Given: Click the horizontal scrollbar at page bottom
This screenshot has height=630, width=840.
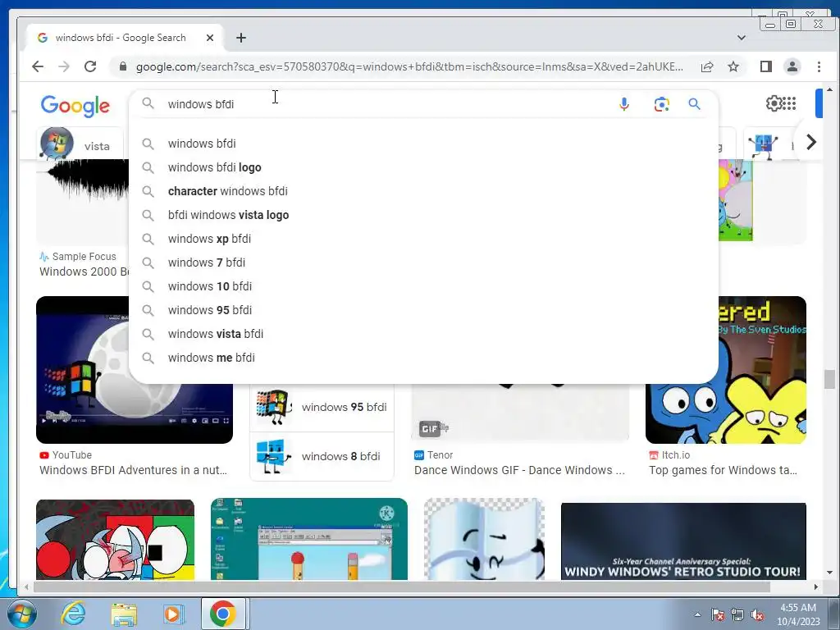Looking at the screenshot, I should pos(402,587).
